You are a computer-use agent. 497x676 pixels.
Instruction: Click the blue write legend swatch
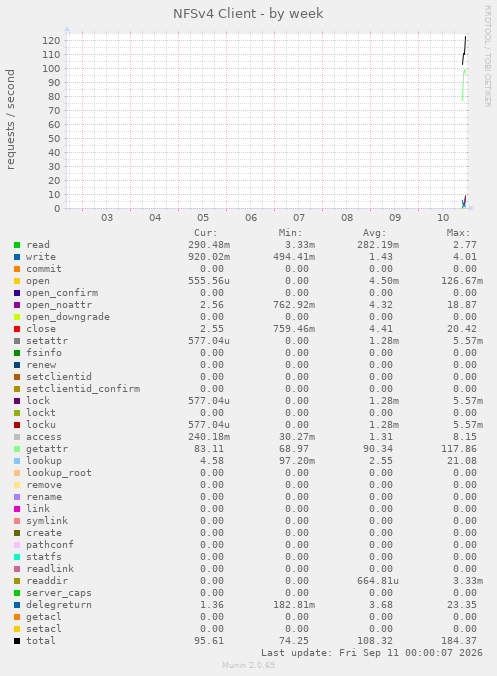(x=17, y=257)
